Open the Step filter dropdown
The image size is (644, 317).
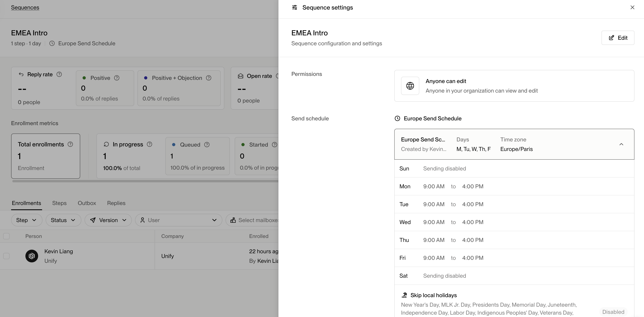pyautogui.click(x=26, y=220)
